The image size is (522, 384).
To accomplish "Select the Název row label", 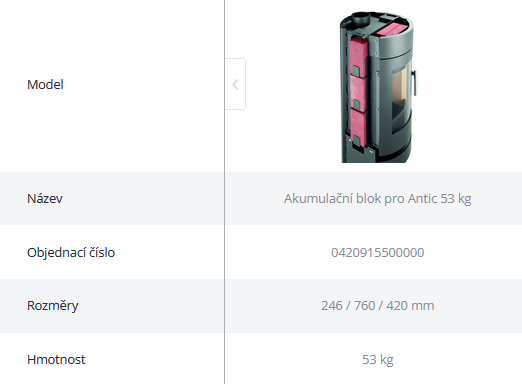I will tap(45, 199).
